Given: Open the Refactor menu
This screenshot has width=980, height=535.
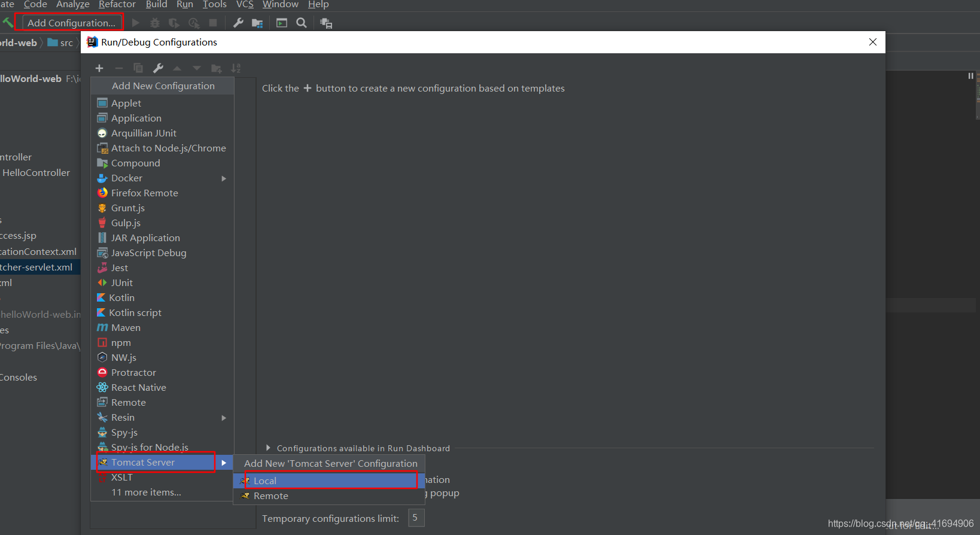Looking at the screenshot, I should pyautogui.click(x=117, y=5).
